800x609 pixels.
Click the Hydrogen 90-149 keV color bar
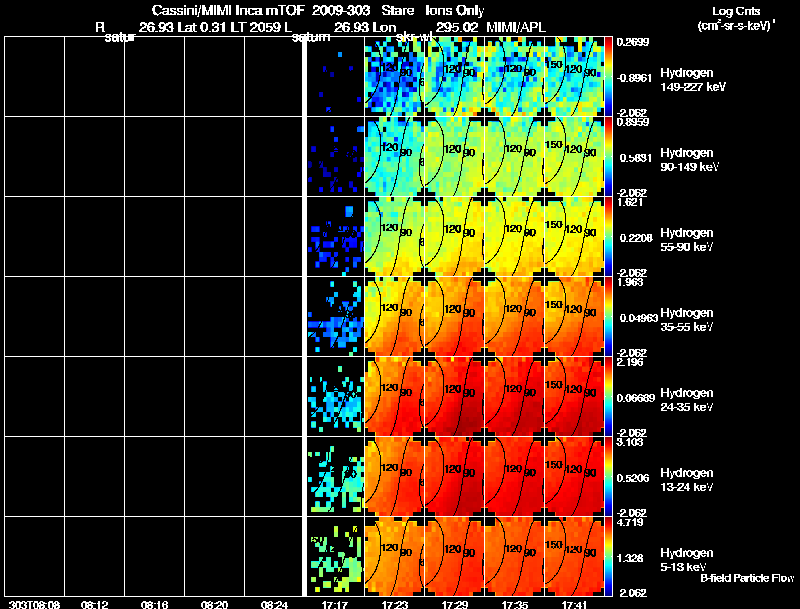click(x=608, y=157)
